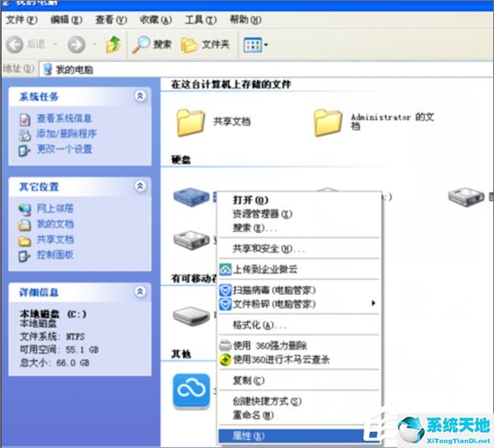Viewport: 494px width, 448px height.
Task: Open the Back history dropdown arrow
Action: (x=55, y=44)
